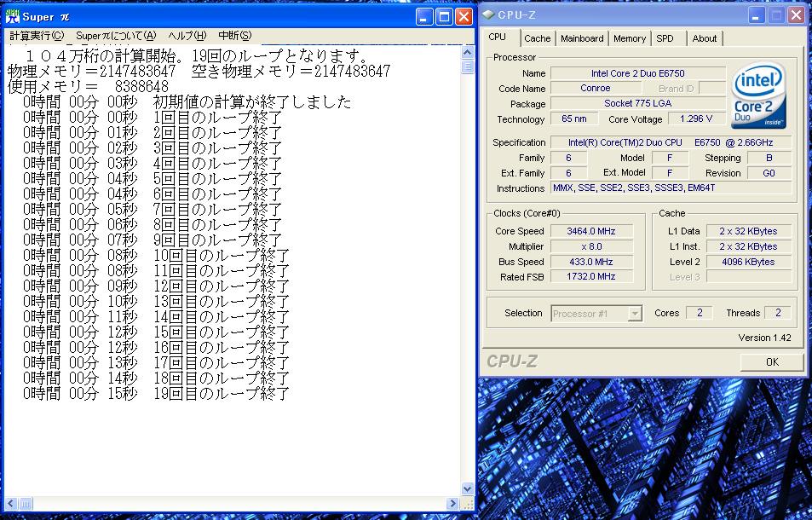Click the Core Speed value 3464.0 MHz
Image resolution: width=812 pixels, height=520 pixels.
[591, 231]
